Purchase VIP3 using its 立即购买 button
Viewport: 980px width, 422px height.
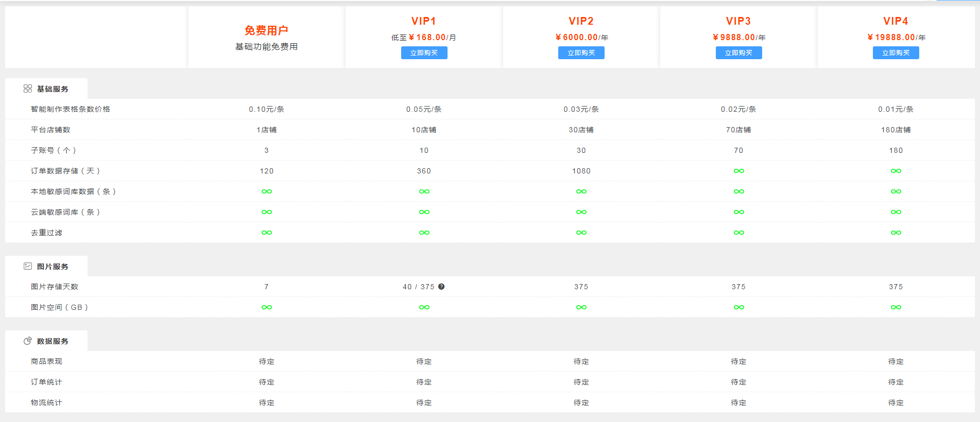click(738, 53)
